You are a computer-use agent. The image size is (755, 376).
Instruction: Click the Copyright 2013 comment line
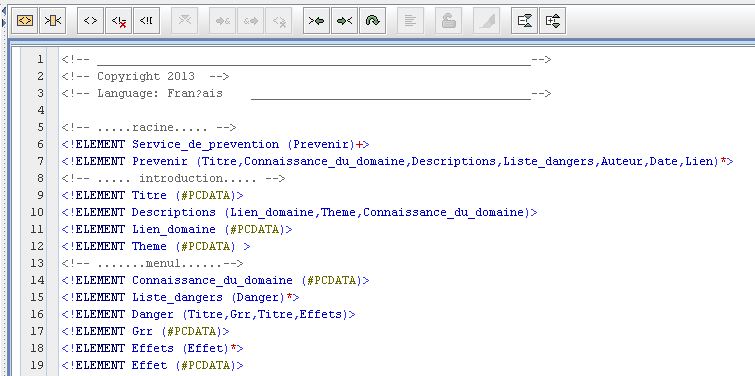[145, 77]
